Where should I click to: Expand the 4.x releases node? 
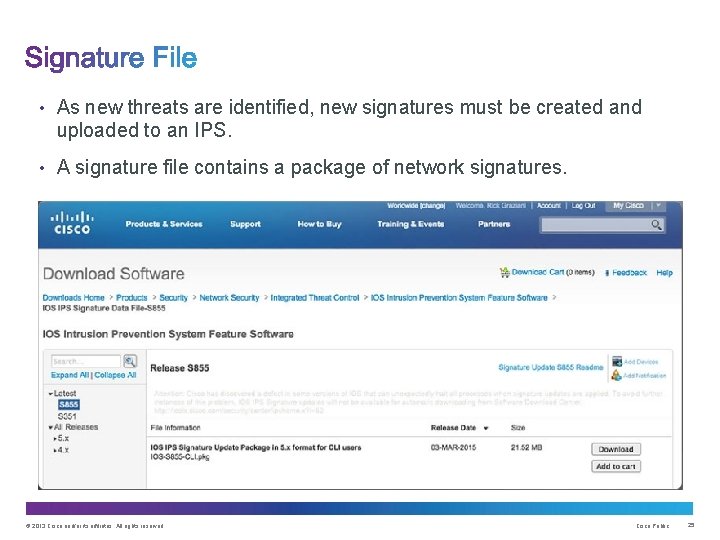(55, 450)
